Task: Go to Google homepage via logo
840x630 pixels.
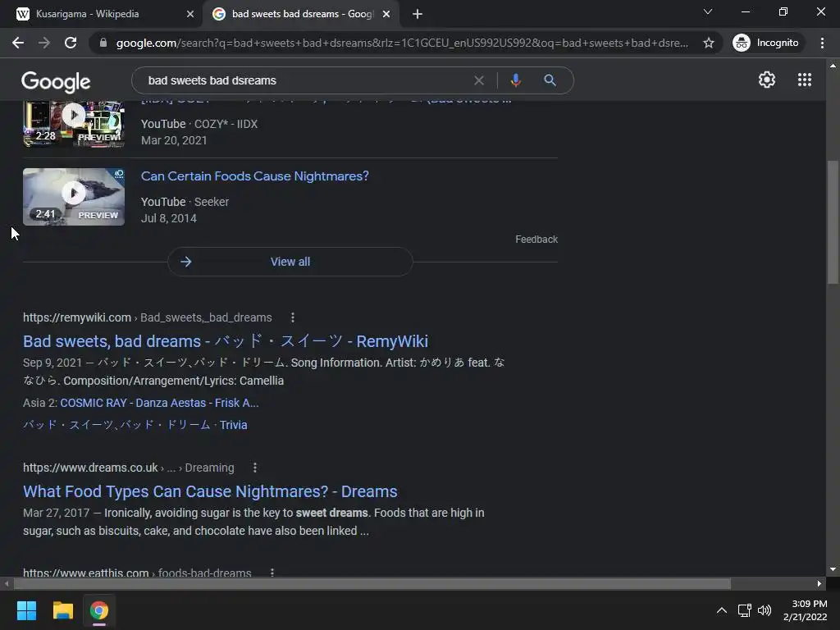Action: pyautogui.click(x=56, y=81)
